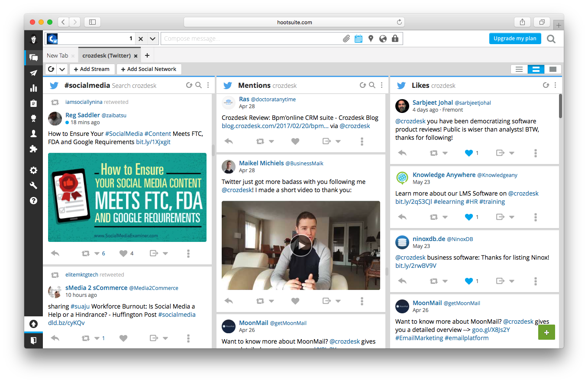This screenshot has width=588, height=383.
Task: Open Assignments clipboard icon in sidebar
Action: pyautogui.click(x=33, y=103)
